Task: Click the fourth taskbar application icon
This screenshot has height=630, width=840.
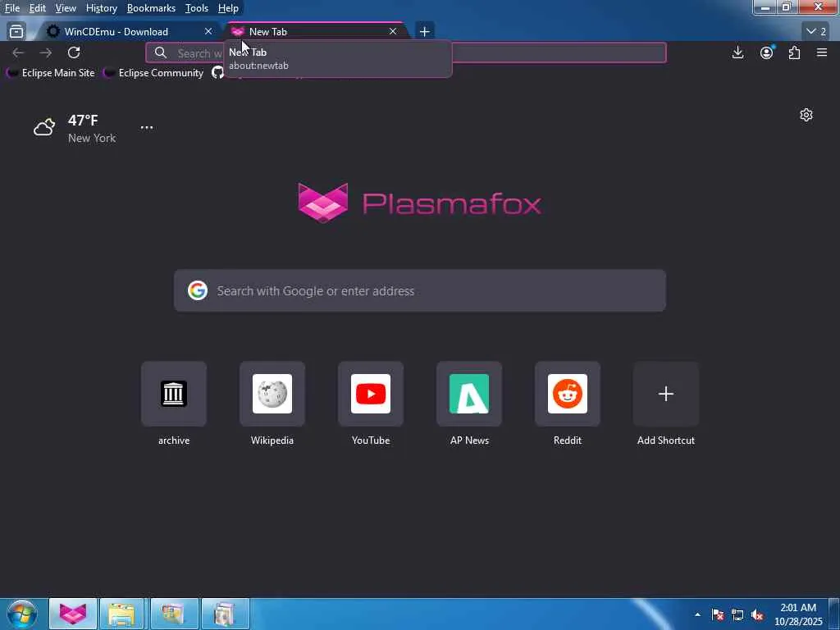Action: (226, 614)
